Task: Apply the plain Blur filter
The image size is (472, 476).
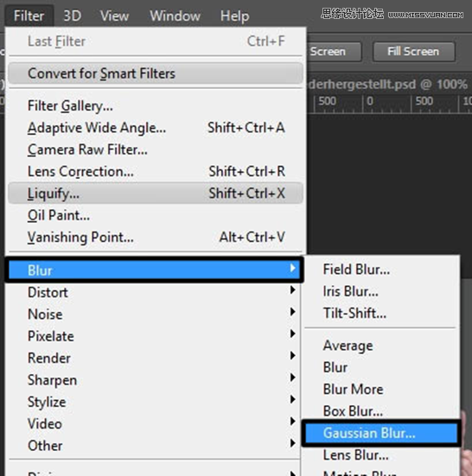Action: 381,367
